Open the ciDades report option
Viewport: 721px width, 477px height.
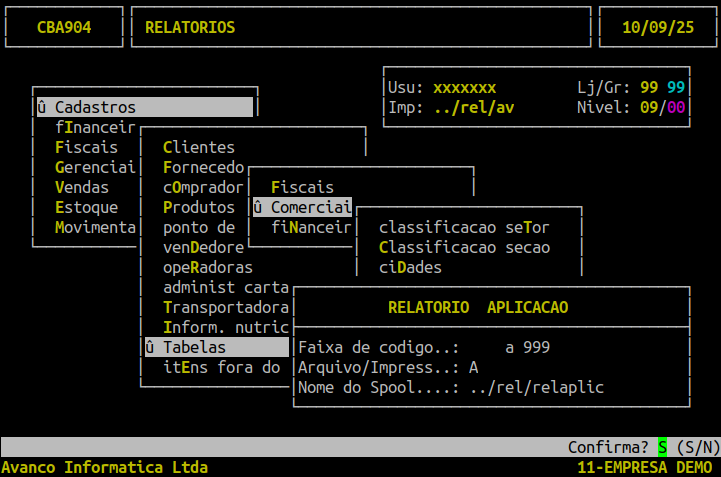pos(410,267)
